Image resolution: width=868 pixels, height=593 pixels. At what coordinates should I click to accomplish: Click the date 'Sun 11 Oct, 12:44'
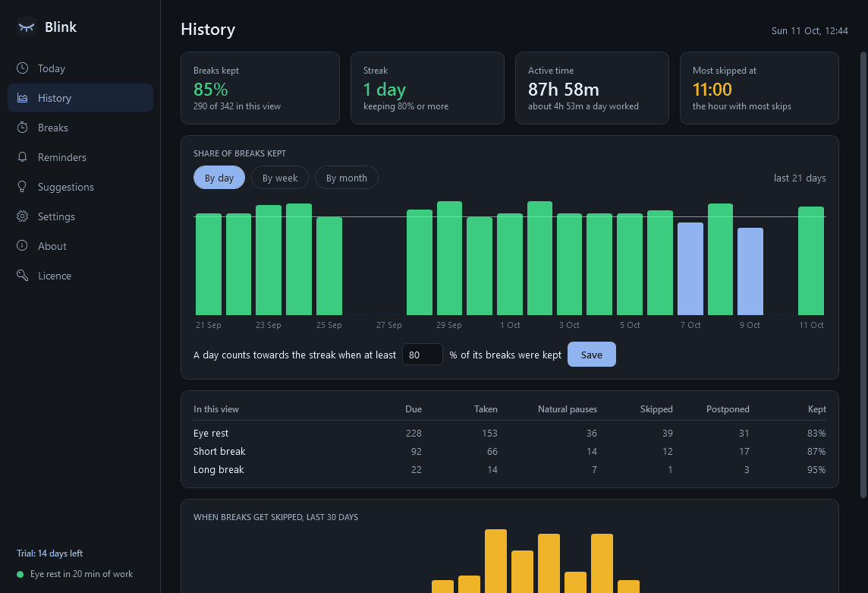tap(810, 30)
